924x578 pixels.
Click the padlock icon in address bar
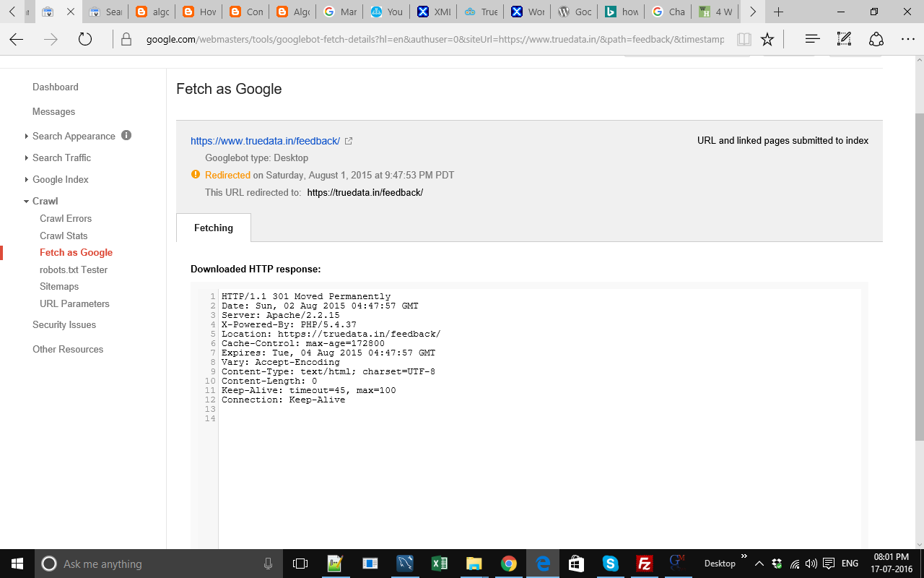tap(126, 40)
